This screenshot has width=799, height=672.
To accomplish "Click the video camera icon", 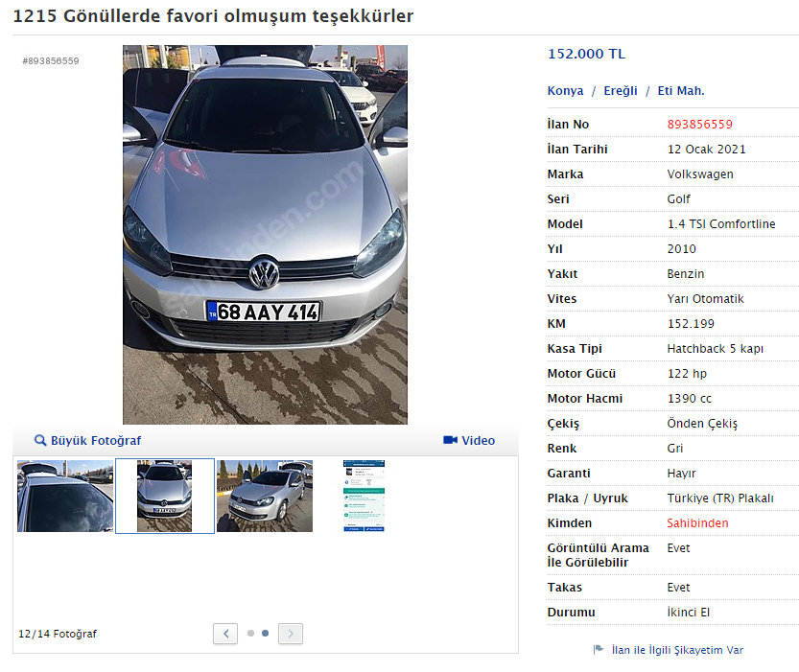I will (450, 440).
